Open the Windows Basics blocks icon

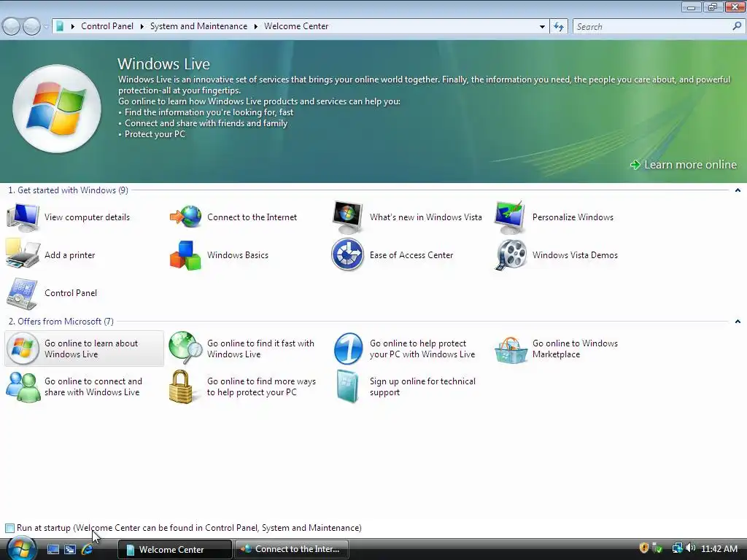[x=186, y=255]
